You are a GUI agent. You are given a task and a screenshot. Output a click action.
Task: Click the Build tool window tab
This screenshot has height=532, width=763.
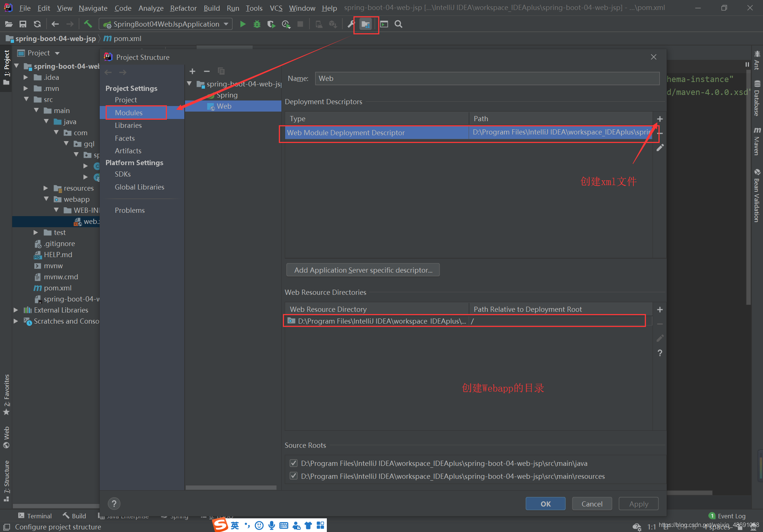pos(74,516)
